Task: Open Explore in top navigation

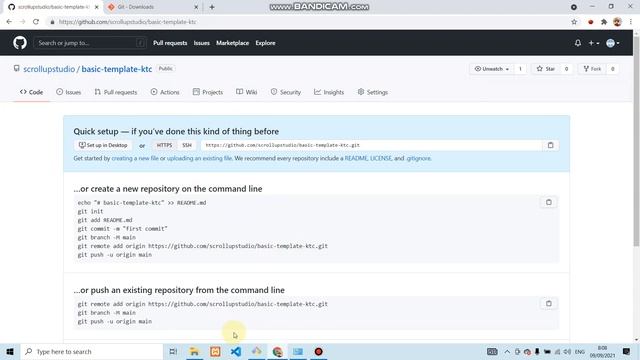Action: pos(265,43)
